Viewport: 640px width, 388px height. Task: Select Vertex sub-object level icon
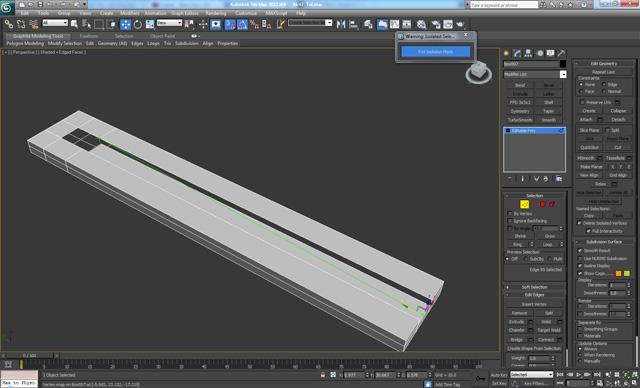[x=516, y=204]
